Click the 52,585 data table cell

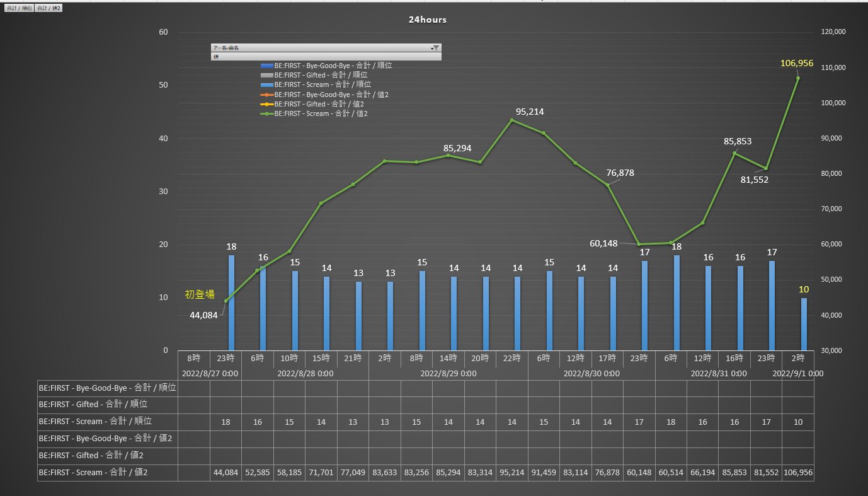click(x=258, y=472)
